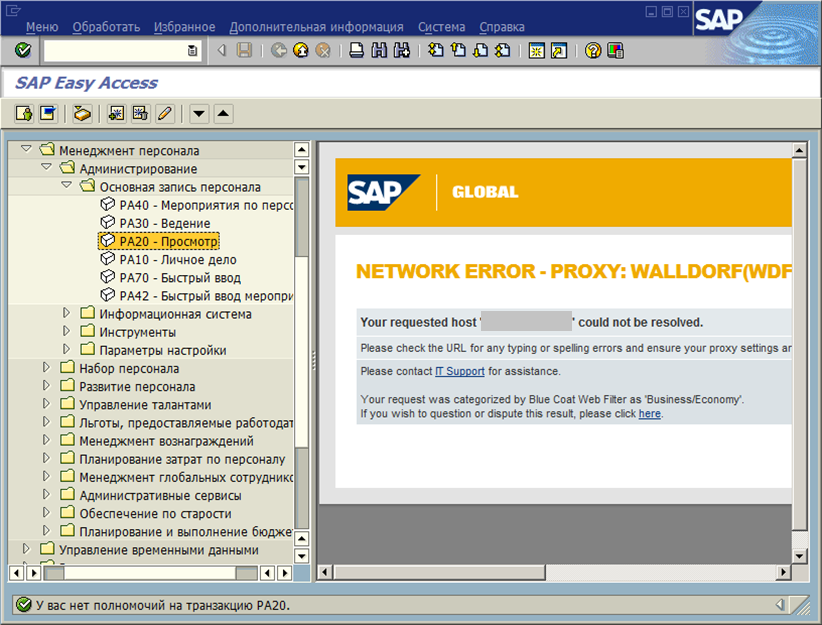Click the status bar collapse triangle
The image size is (822, 625).
pos(780,605)
